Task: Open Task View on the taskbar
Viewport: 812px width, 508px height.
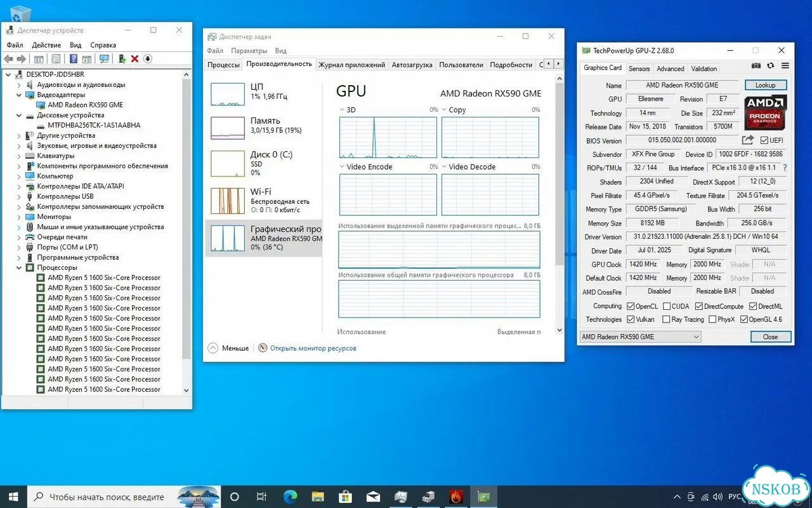Action: [261, 497]
